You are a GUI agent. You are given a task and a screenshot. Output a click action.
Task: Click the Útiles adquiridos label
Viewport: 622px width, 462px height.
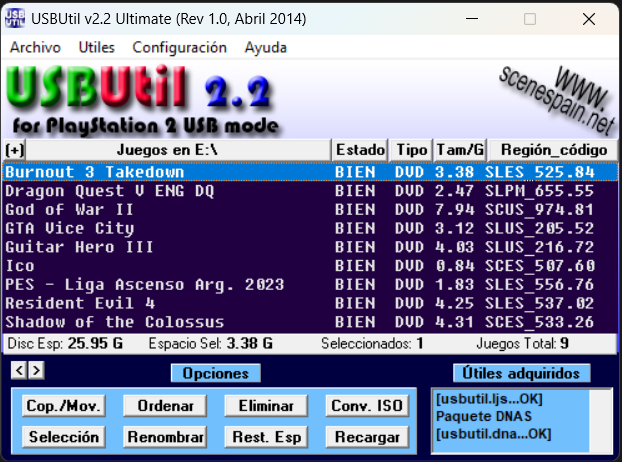[x=521, y=373]
